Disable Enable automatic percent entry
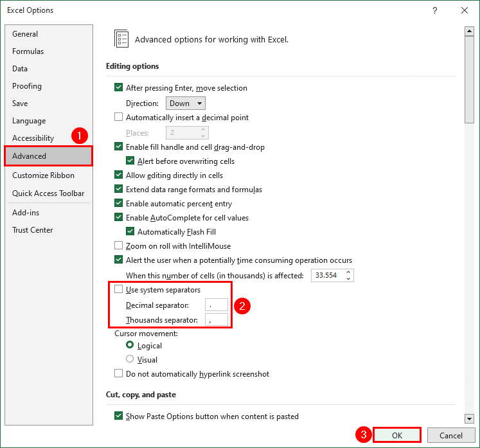This screenshot has width=480, height=448. (x=118, y=203)
